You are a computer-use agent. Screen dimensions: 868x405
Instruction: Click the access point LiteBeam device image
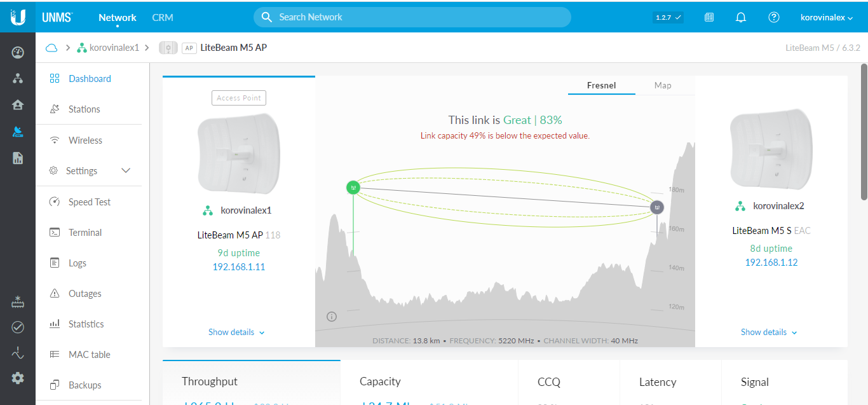point(239,153)
